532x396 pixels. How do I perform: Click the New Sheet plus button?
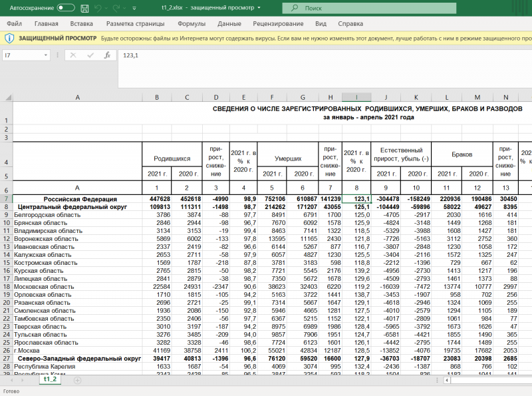click(77, 381)
